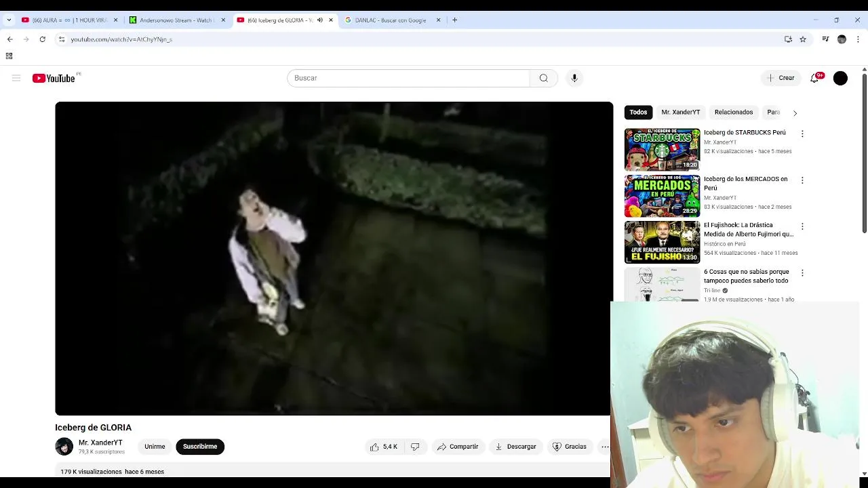Click the Descargar button
This screenshot has width=868, height=488.
coord(515,447)
